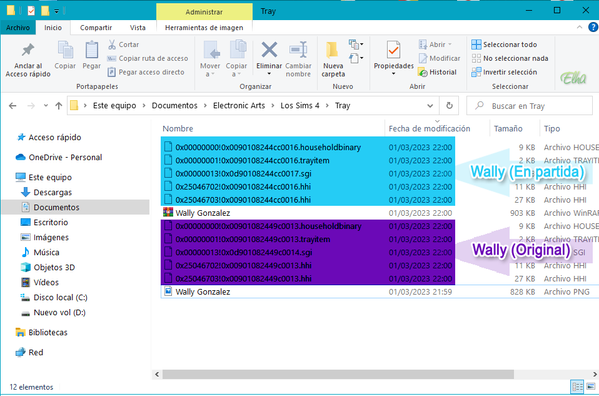Switch to the Vista tab
This screenshot has width=599, height=396.
point(138,28)
